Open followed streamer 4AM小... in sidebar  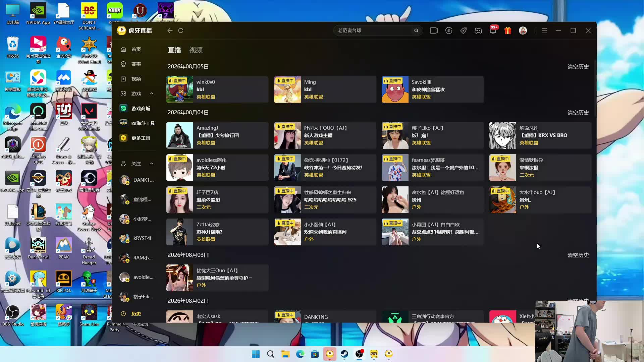click(x=137, y=258)
